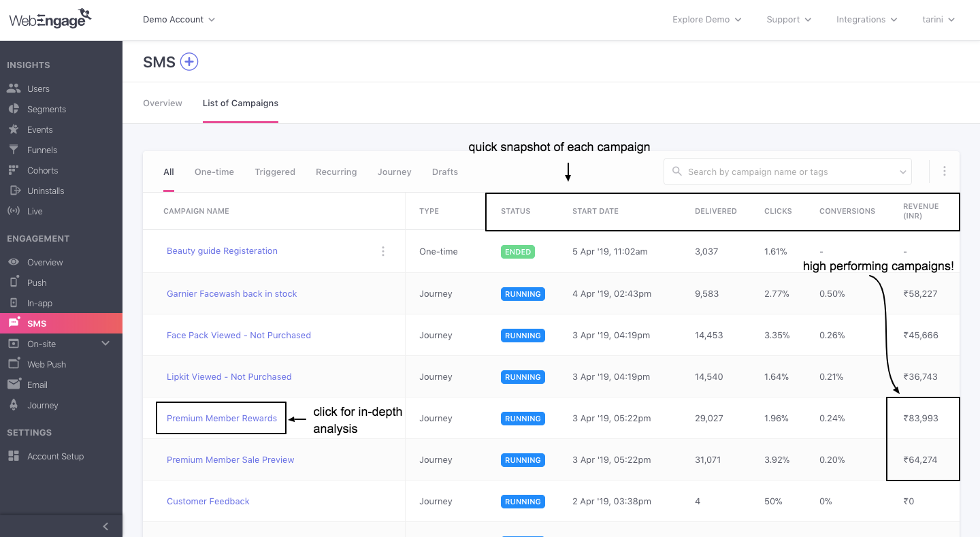980x537 pixels.
Task: Open the campaign search dropdown arrow
Action: [903, 172]
